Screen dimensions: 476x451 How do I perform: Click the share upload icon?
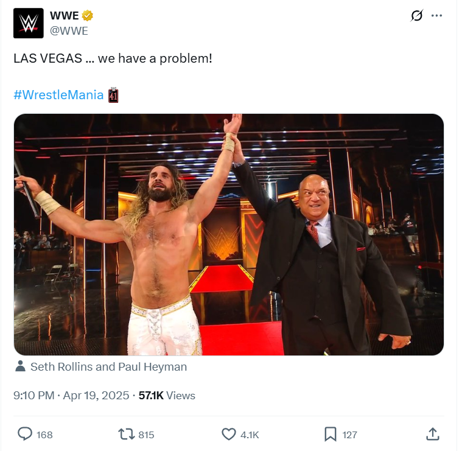click(432, 434)
